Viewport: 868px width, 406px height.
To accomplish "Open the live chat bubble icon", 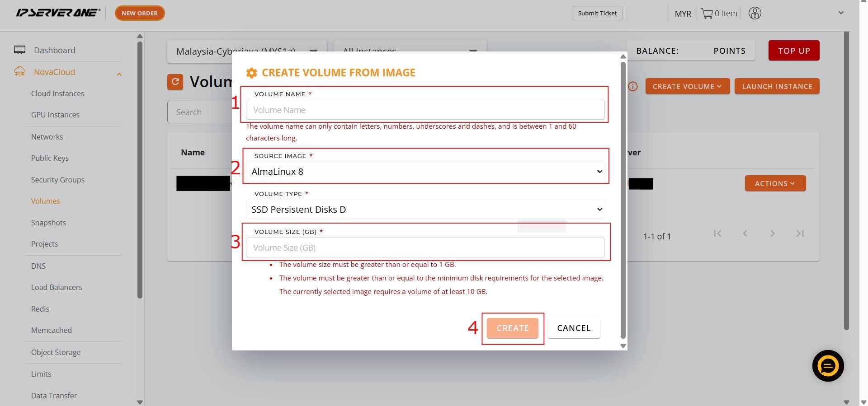I will click(x=828, y=366).
